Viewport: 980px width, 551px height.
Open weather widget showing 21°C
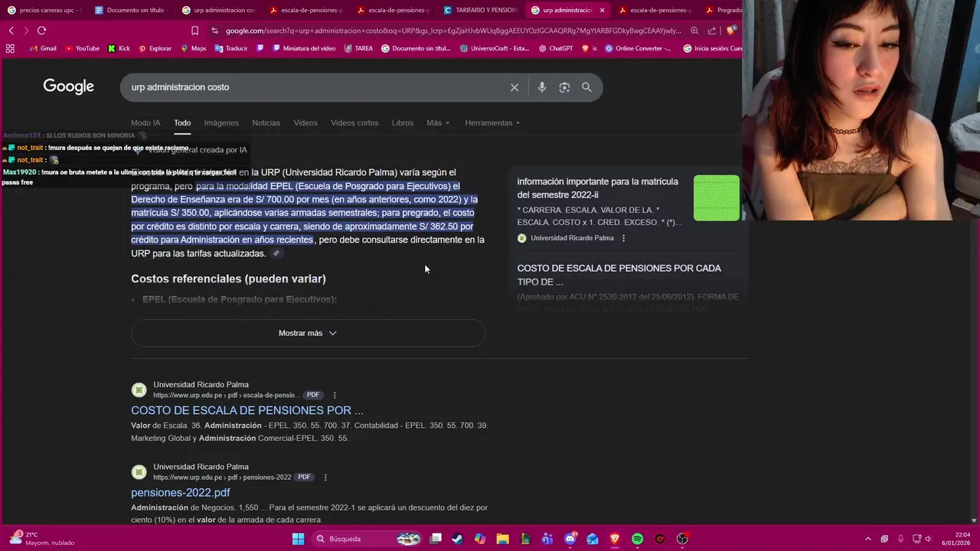point(44,539)
